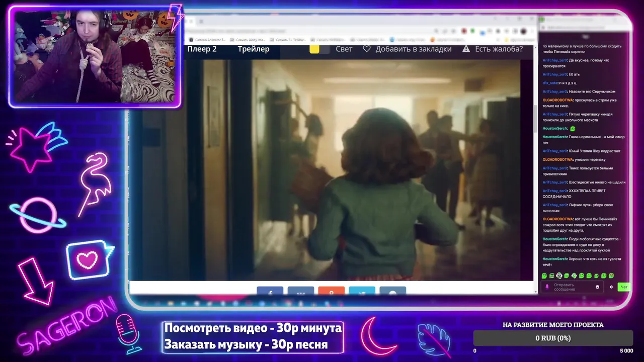Share via the Twitter button

coord(362,292)
